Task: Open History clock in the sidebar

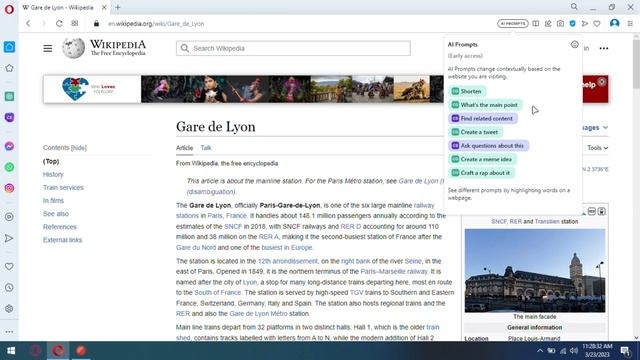Action: click(9, 288)
